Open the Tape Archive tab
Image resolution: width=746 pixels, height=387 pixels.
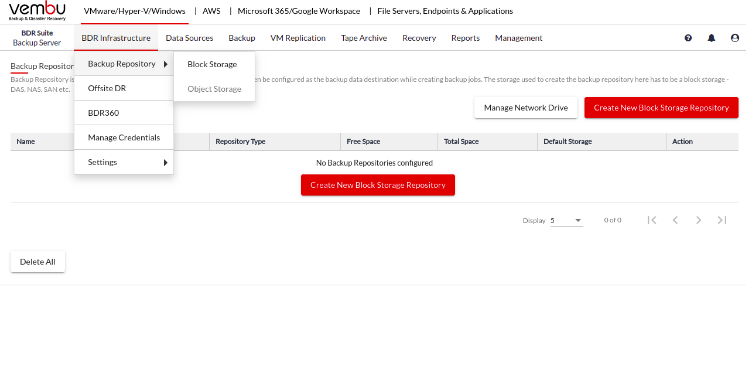click(x=364, y=38)
